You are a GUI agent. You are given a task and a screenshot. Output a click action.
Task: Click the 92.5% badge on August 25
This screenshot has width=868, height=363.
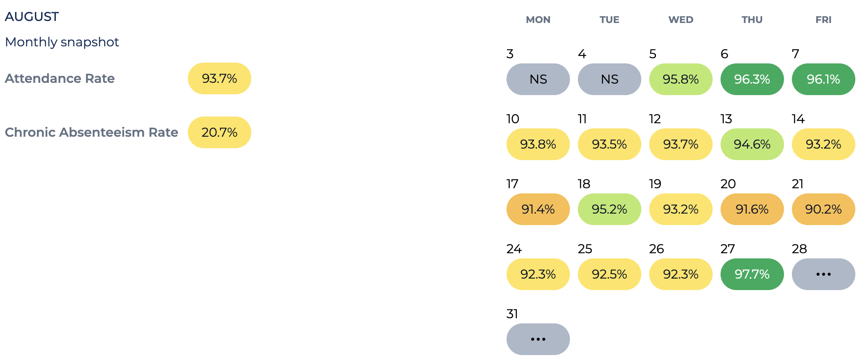pos(609,274)
